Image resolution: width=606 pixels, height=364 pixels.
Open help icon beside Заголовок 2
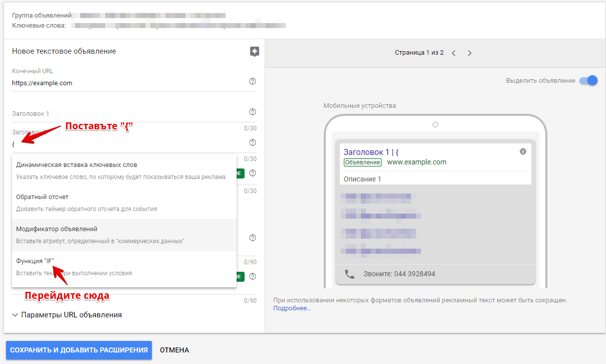coord(253,143)
